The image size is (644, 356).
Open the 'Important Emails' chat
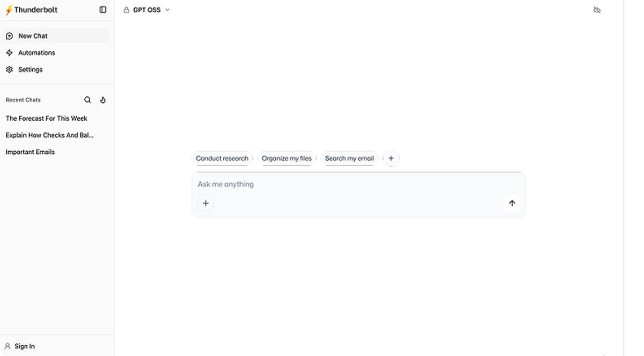(30, 152)
